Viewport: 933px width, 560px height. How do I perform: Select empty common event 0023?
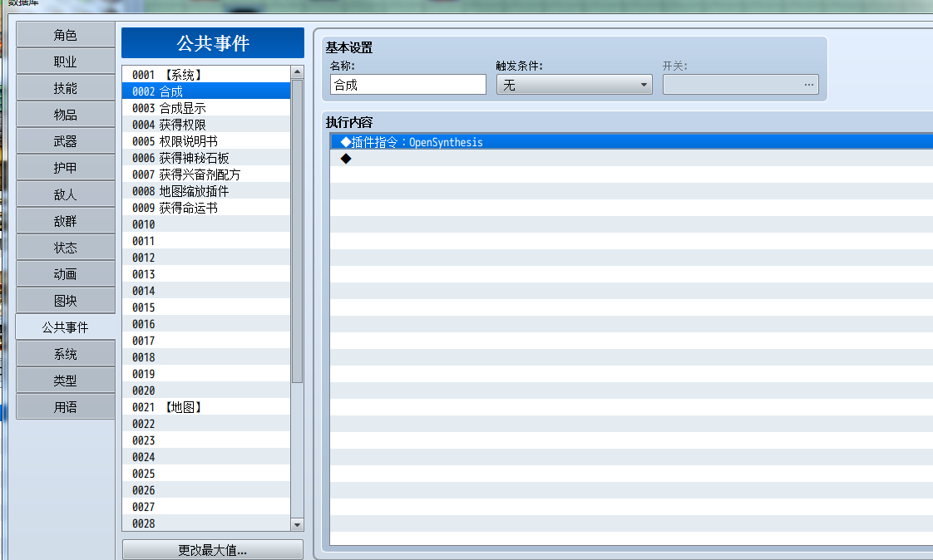[206, 440]
